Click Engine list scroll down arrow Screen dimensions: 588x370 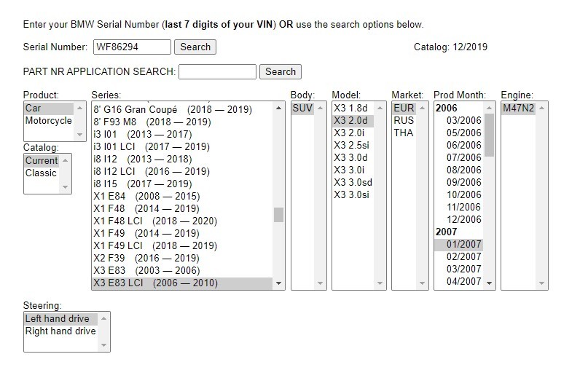click(x=541, y=283)
